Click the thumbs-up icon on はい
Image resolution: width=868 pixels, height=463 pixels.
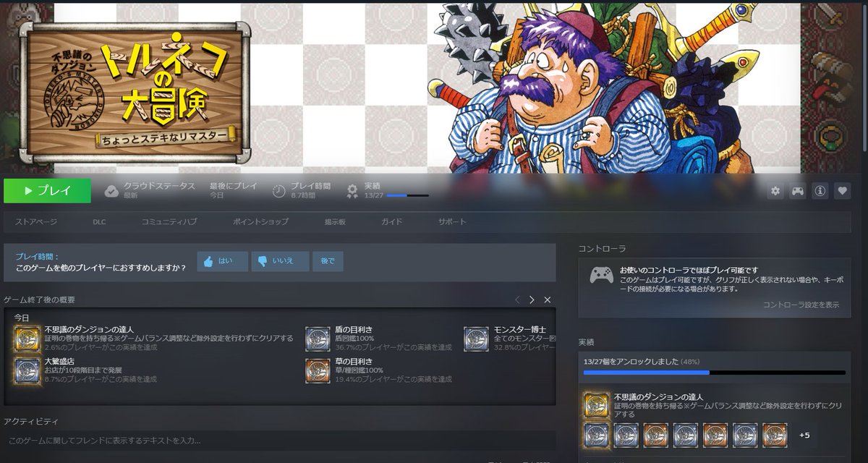tap(208, 261)
